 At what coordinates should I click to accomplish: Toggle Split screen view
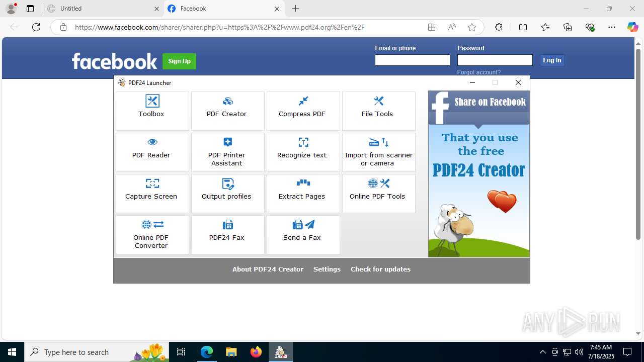tap(523, 27)
